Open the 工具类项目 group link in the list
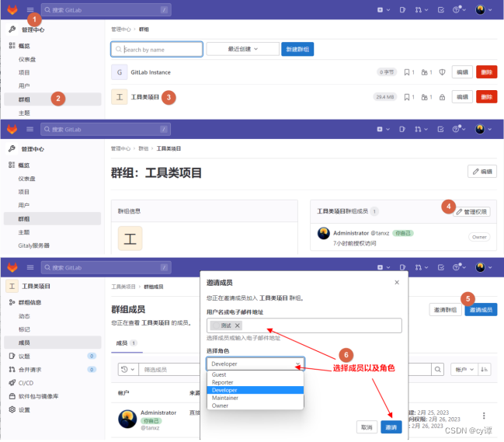The image size is (504, 442). pos(145,97)
